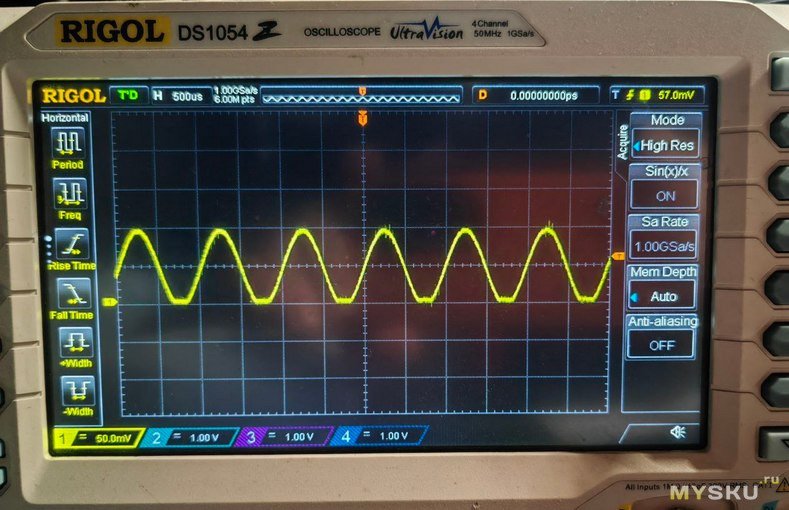The width and height of the screenshot is (789, 510).
Task: Click the T'D trigger status indicator
Action: (128, 95)
